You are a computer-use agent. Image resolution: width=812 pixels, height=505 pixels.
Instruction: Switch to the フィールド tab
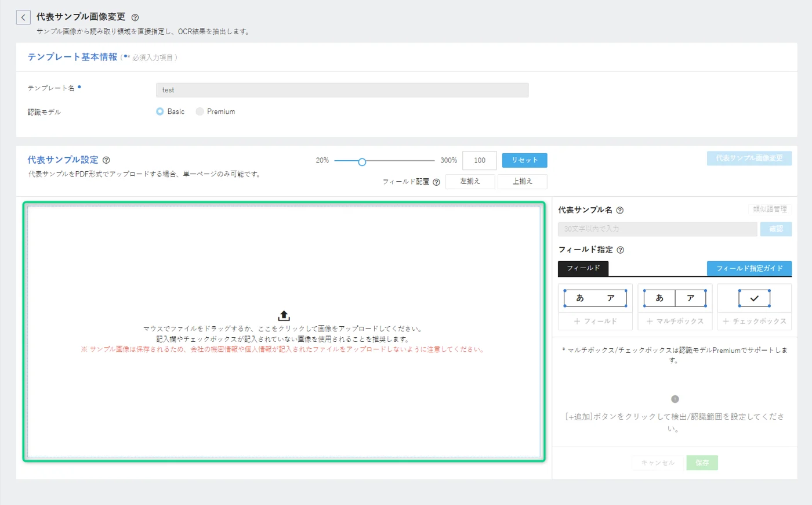pos(583,268)
